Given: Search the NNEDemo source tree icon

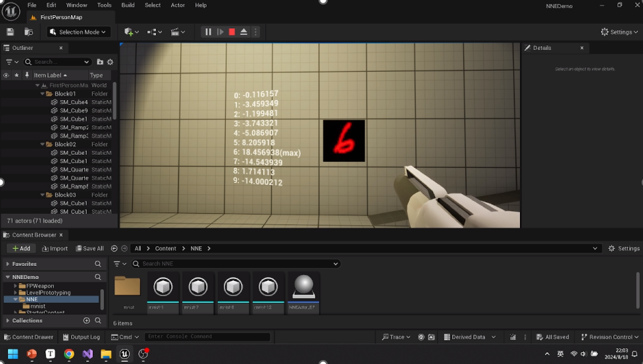Looking at the screenshot, I should coord(98,277).
